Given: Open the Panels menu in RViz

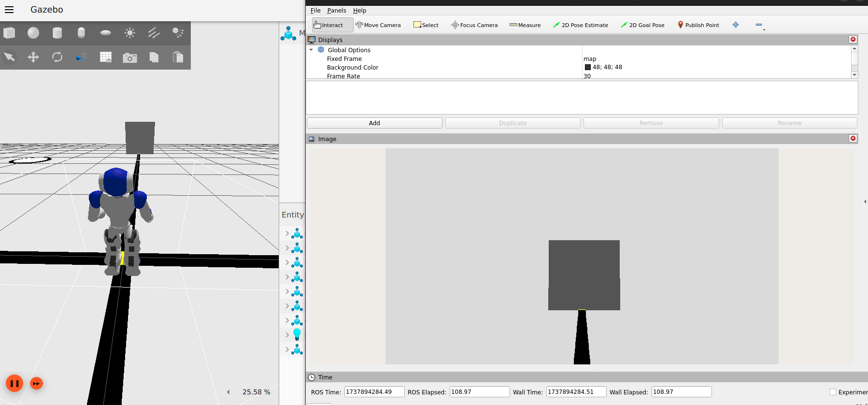Looking at the screenshot, I should [x=337, y=10].
